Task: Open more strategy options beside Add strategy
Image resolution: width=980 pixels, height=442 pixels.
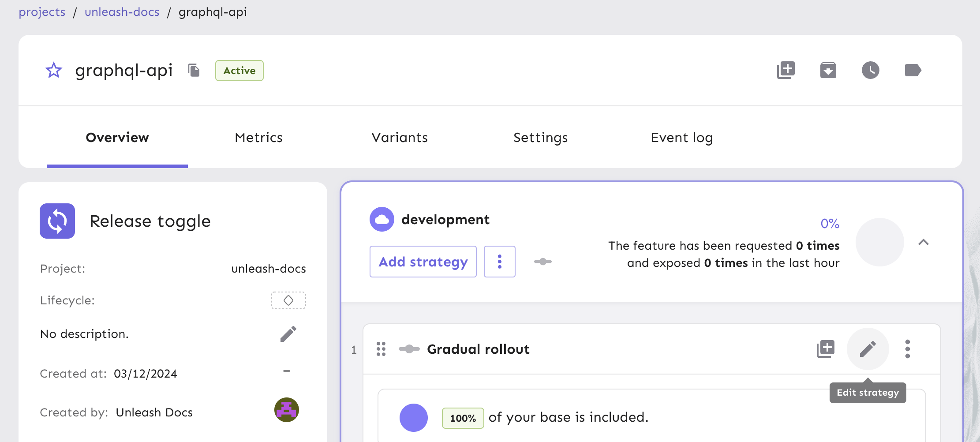Action: tap(499, 262)
